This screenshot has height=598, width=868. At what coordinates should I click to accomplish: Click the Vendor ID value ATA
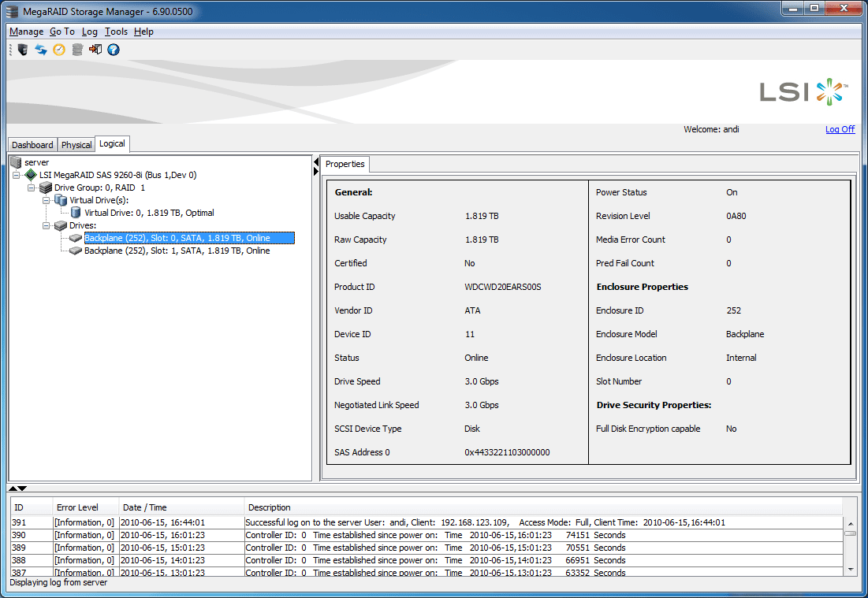tap(473, 311)
